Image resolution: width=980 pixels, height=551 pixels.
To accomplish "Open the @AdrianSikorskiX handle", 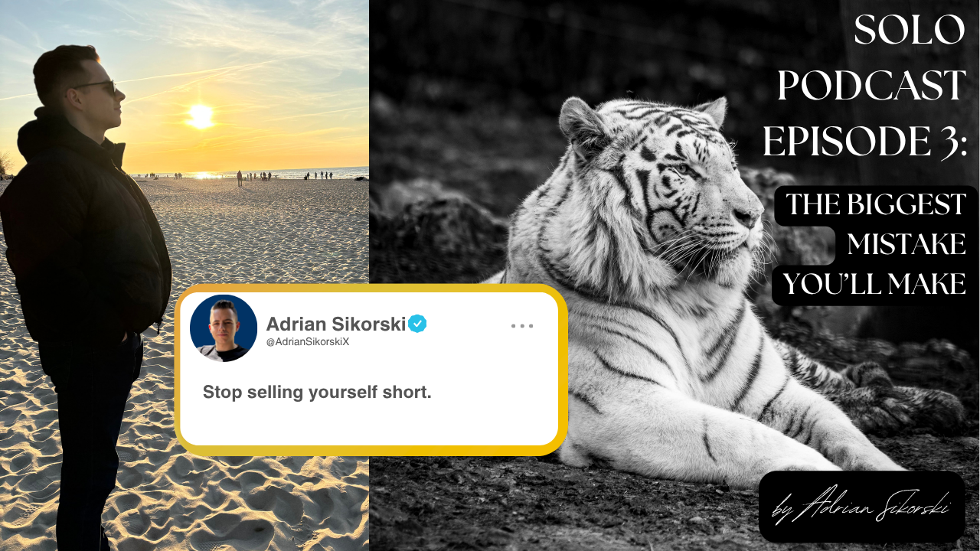I will click(308, 342).
